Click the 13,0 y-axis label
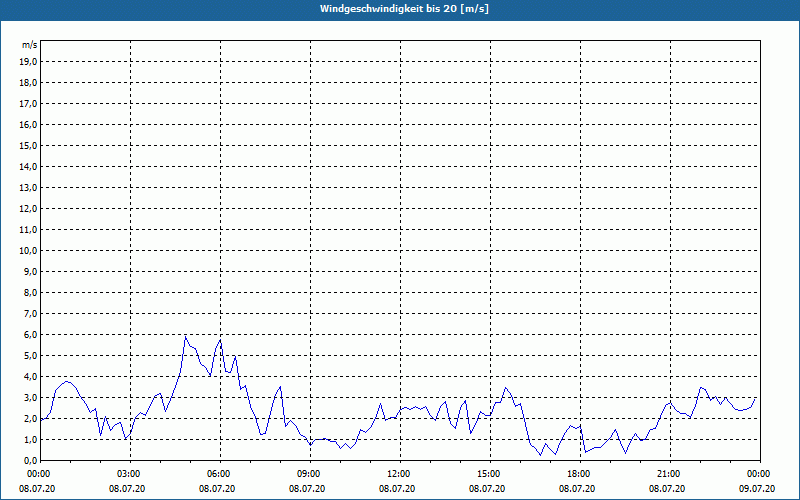Screen dimensions: 800x500 coord(29,187)
